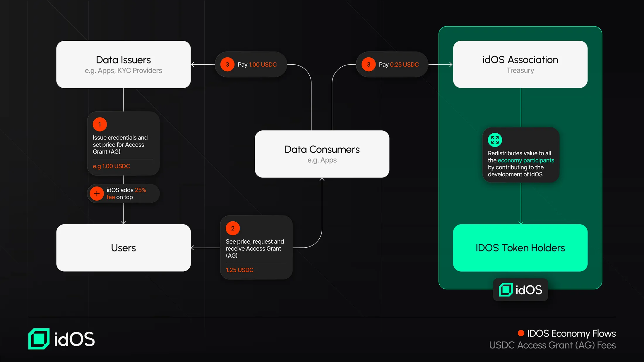
Task: Click e.g 1.00 USDC in step 1 card
Action: click(x=111, y=166)
